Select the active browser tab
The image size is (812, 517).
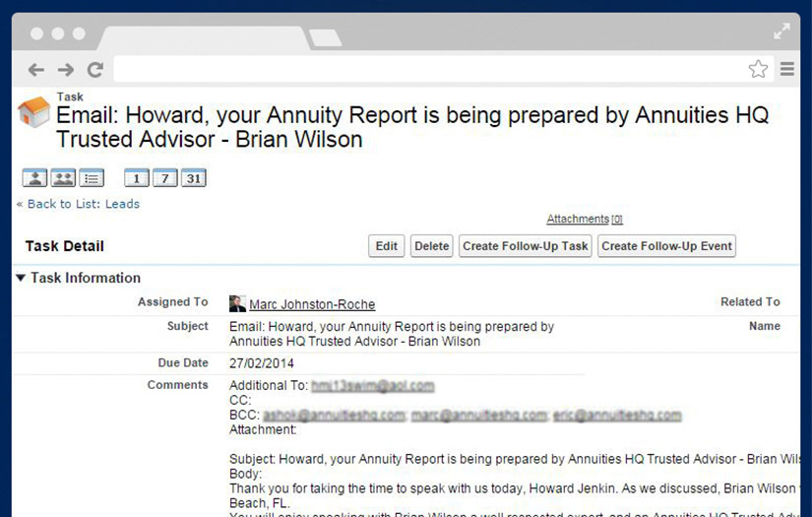tap(205, 37)
